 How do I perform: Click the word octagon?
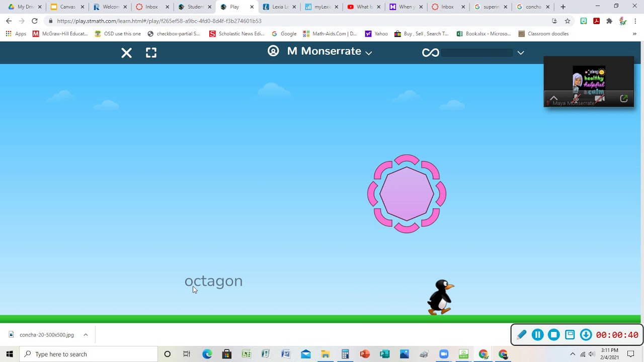pyautogui.click(x=213, y=281)
